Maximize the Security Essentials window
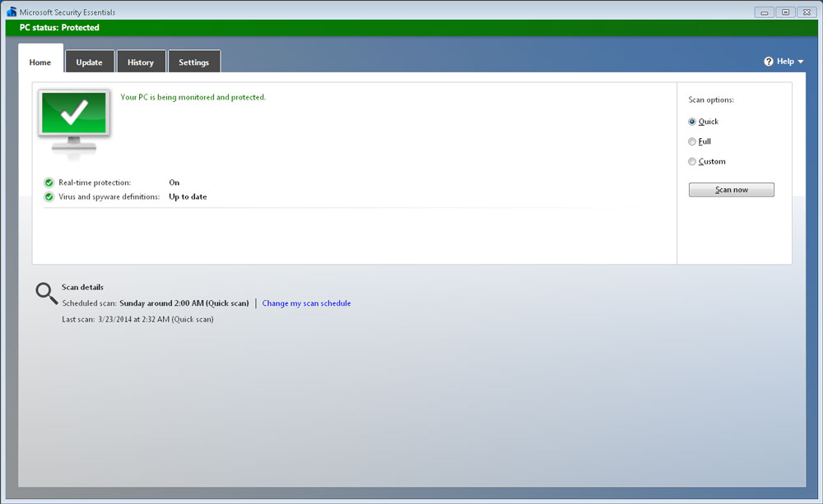The width and height of the screenshot is (823, 504). 786,12
